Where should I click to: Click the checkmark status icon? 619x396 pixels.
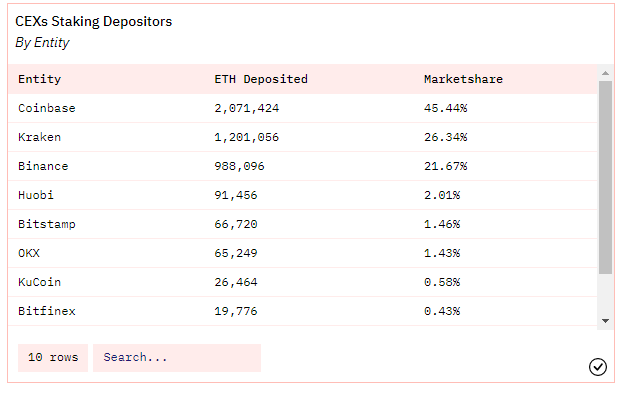click(598, 367)
